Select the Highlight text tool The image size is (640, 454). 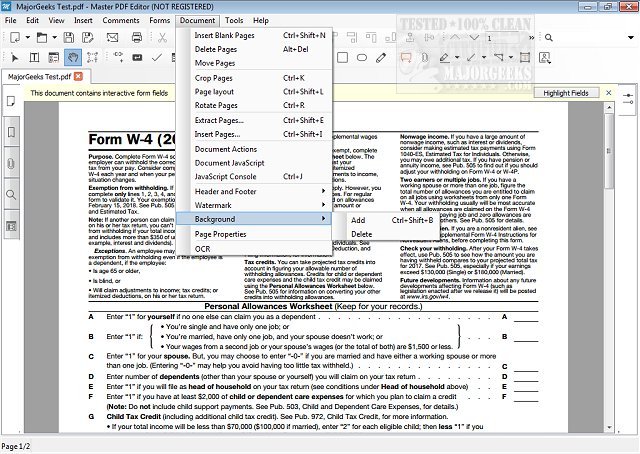coord(444,58)
